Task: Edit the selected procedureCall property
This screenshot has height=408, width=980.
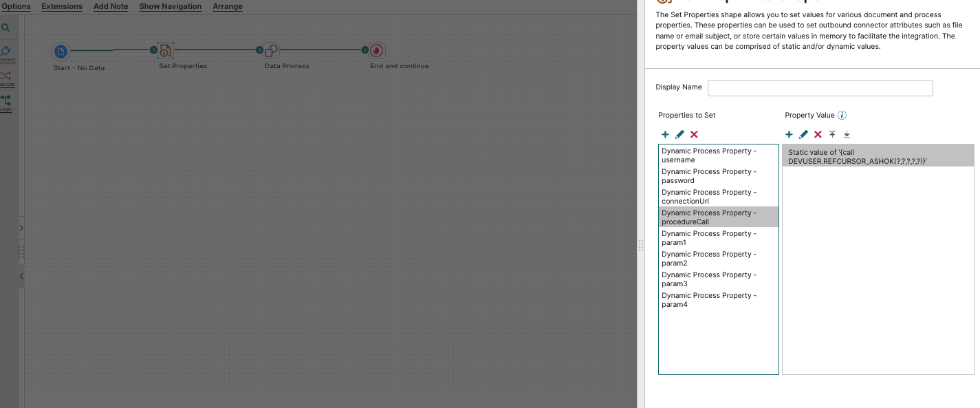Action: click(x=679, y=134)
